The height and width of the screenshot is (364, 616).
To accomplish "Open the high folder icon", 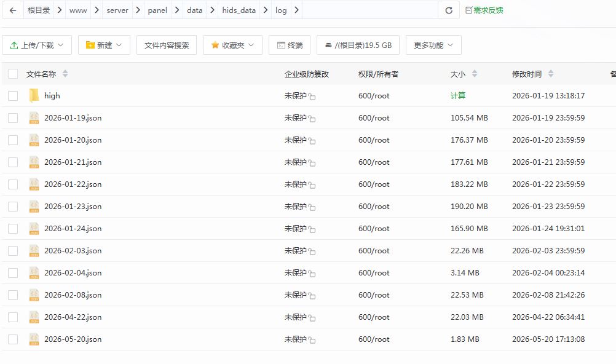I will point(34,95).
